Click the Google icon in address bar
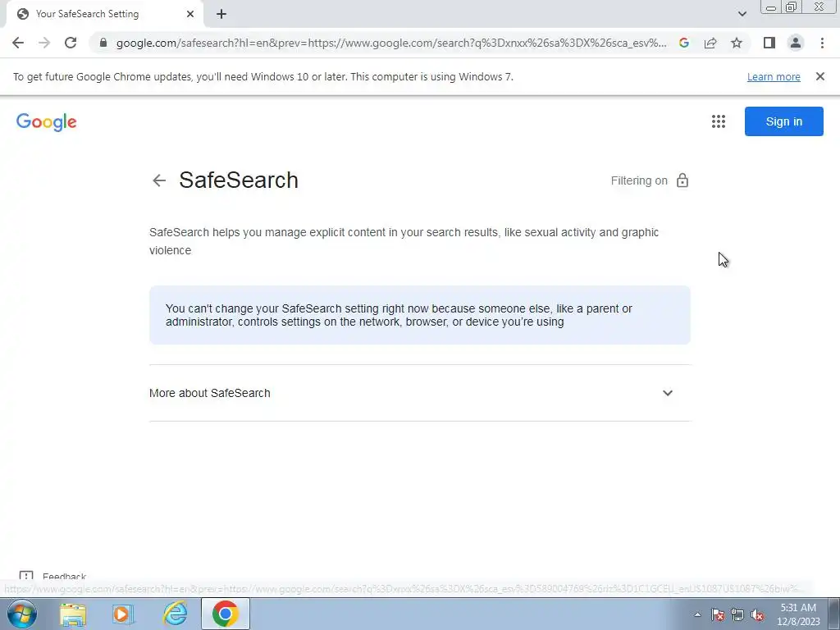Image resolution: width=840 pixels, height=630 pixels. [683, 43]
